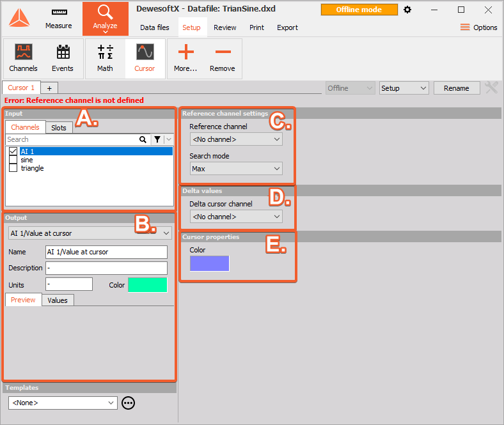Select the Cursor 1 tab
504x425 pixels.
tap(21, 88)
